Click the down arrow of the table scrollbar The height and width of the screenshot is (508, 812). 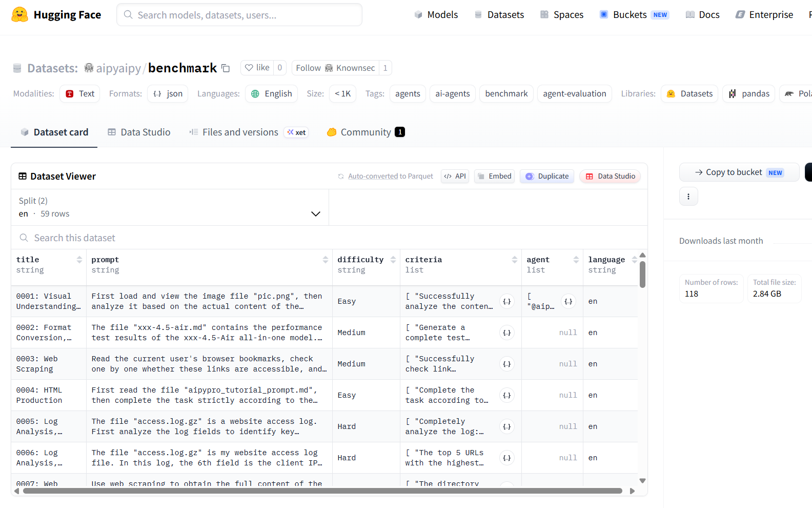click(x=642, y=481)
